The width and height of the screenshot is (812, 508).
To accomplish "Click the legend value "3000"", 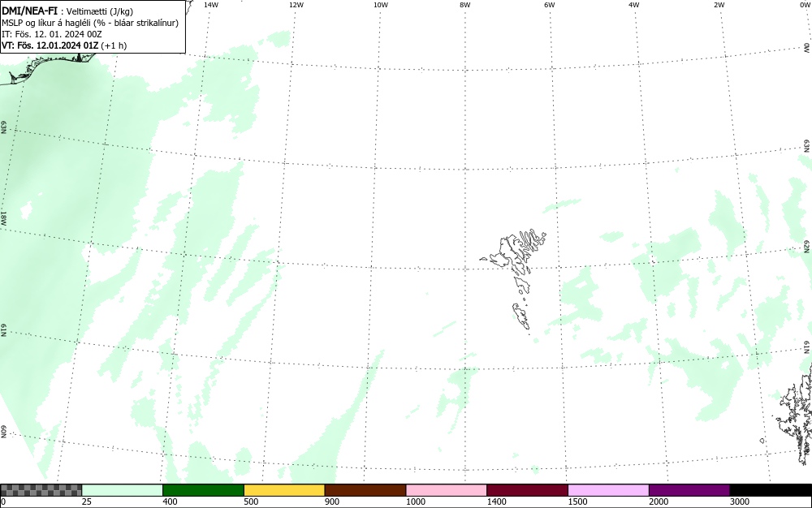I will [x=740, y=502].
